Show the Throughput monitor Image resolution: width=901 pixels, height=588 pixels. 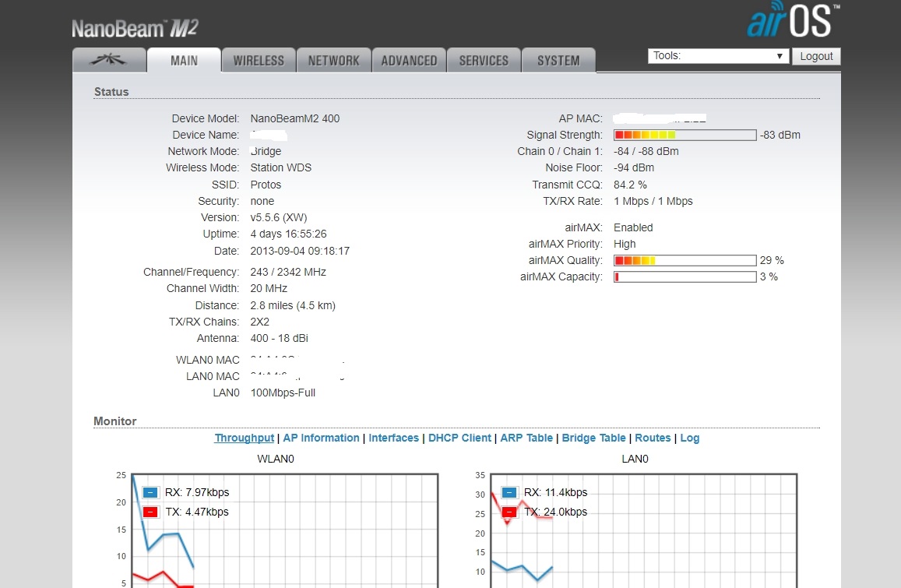245,438
